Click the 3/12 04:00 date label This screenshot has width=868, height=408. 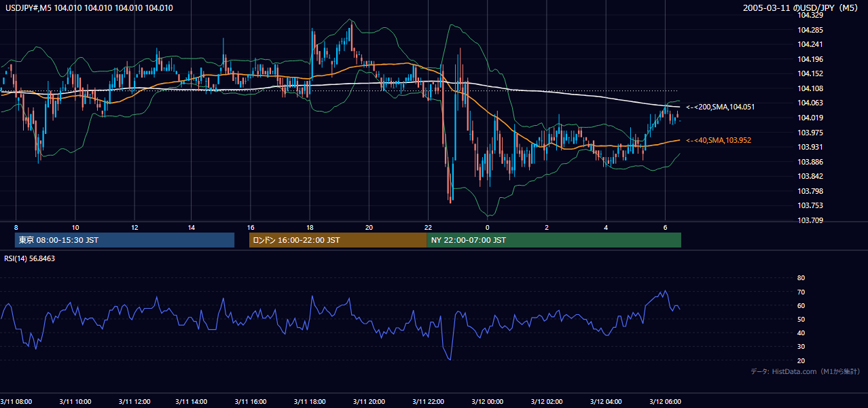pos(606,401)
